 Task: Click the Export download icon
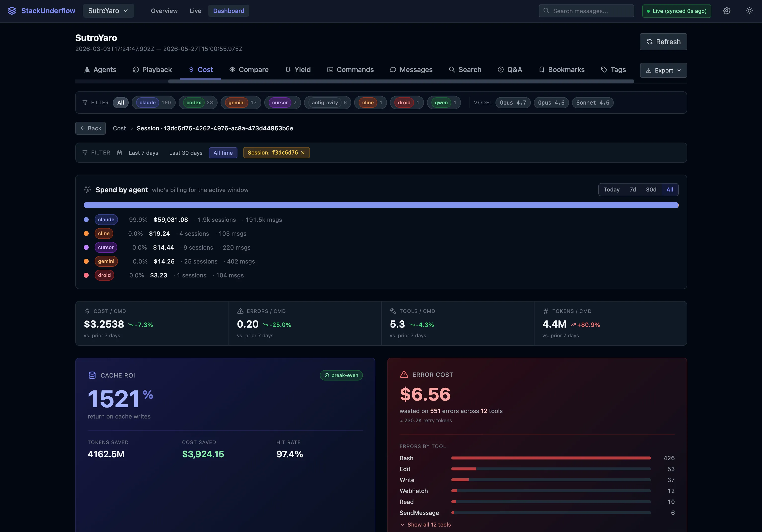pos(648,71)
